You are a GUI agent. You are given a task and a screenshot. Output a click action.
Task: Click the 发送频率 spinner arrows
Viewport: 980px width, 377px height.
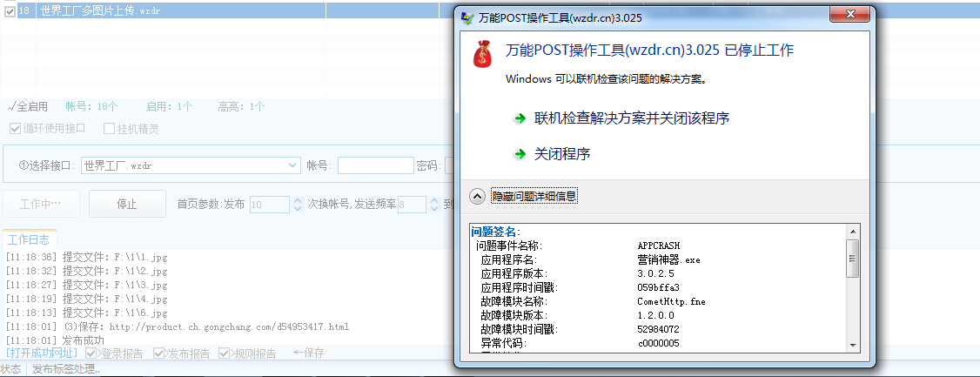point(434,205)
